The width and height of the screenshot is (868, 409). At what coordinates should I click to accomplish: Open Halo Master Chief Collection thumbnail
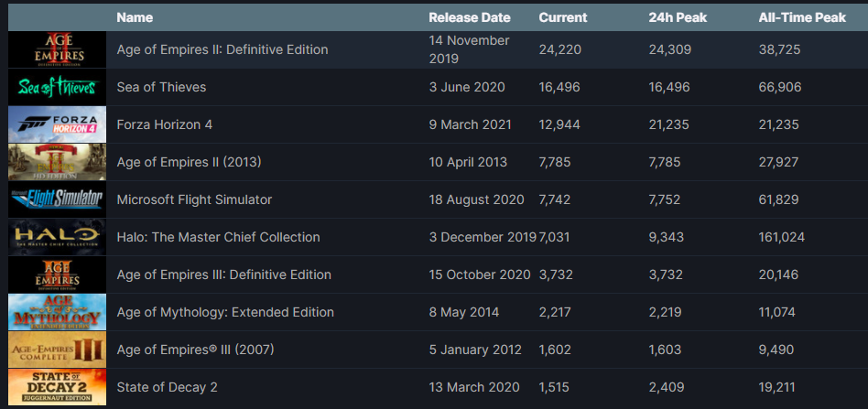click(57, 237)
